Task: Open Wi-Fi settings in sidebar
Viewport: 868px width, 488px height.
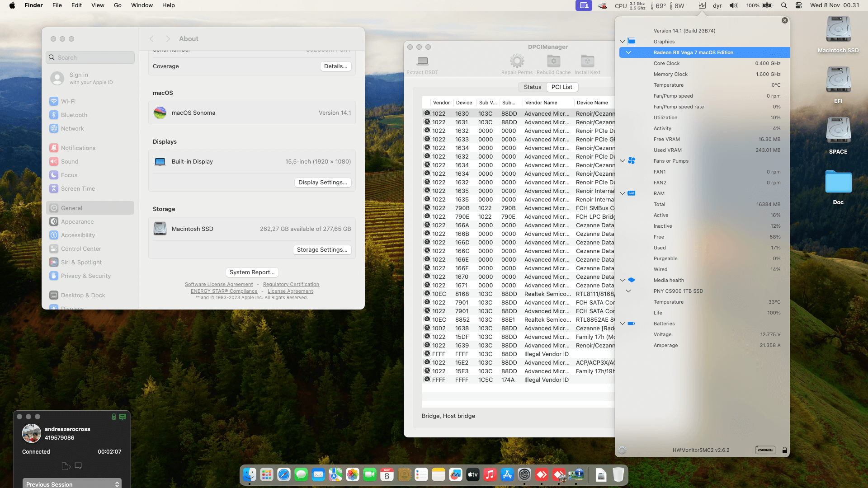Action: [90, 102]
